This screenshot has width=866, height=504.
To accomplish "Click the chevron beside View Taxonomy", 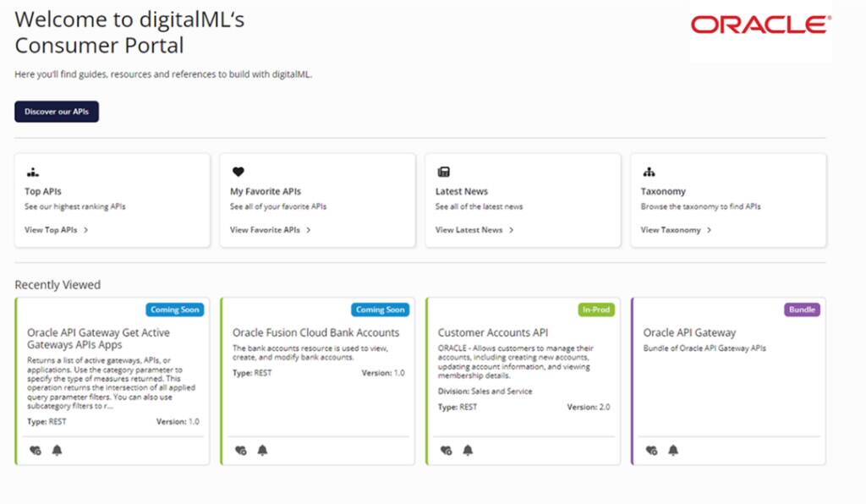I will tap(710, 229).
